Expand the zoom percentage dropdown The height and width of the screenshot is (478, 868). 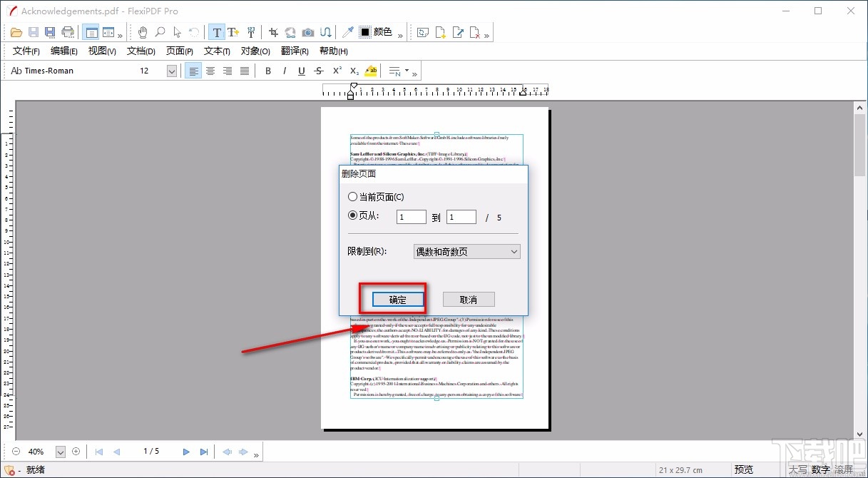(x=61, y=451)
